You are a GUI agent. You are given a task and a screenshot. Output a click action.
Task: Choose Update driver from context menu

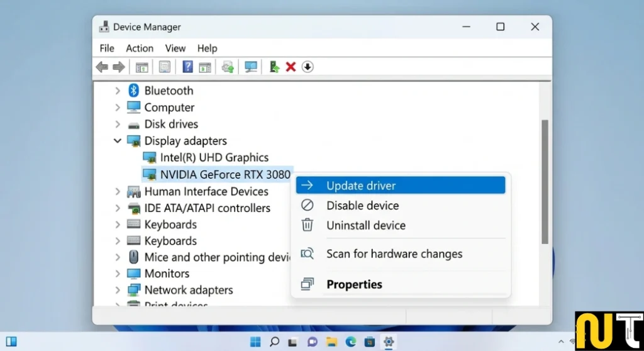pos(401,186)
